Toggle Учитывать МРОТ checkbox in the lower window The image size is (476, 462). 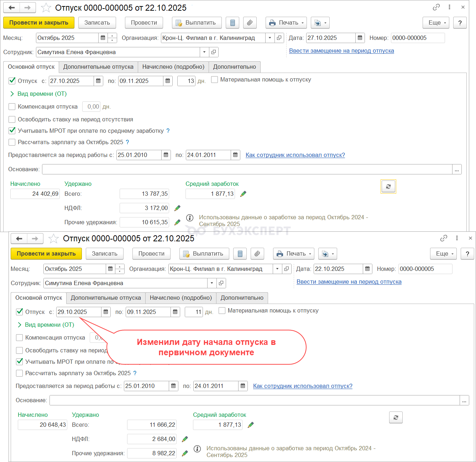coord(20,362)
